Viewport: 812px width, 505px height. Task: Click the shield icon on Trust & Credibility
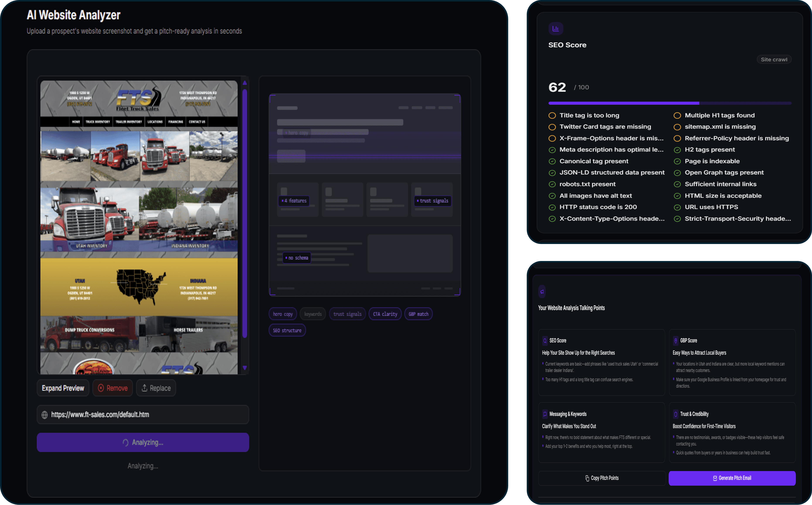[x=676, y=414]
